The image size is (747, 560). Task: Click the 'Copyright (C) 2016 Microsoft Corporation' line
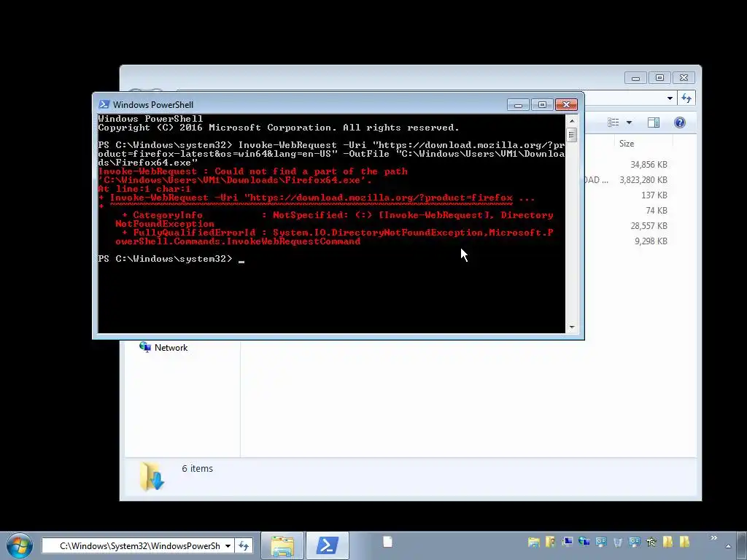(x=278, y=128)
